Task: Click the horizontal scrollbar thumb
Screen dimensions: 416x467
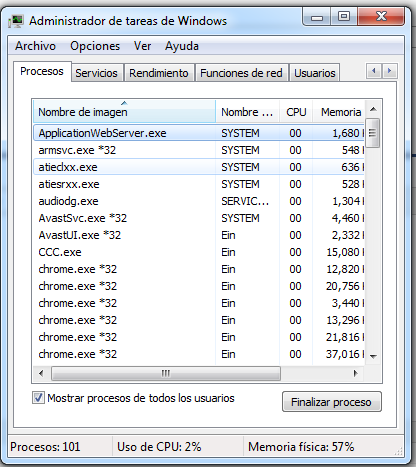Action: pyautogui.click(x=166, y=373)
